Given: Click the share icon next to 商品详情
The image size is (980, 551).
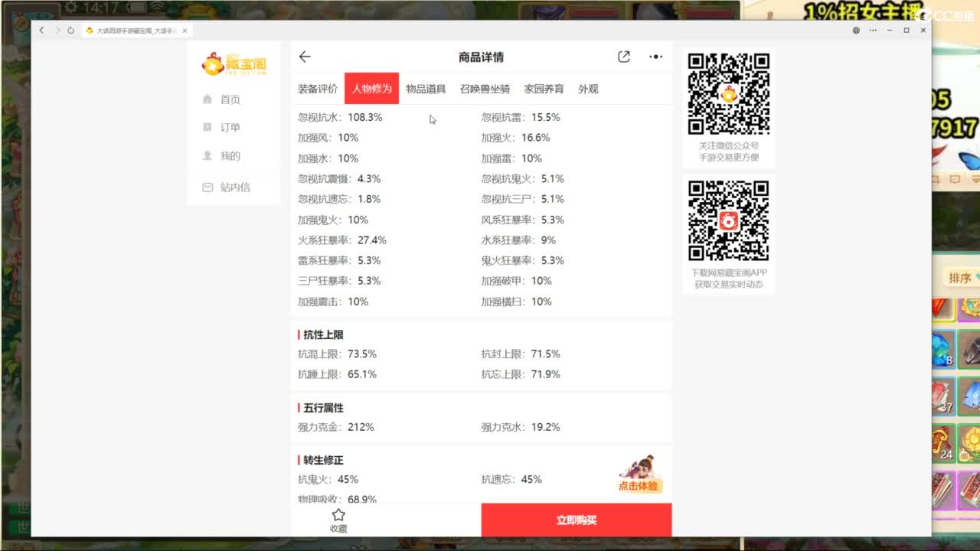Looking at the screenshot, I should coord(624,57).
